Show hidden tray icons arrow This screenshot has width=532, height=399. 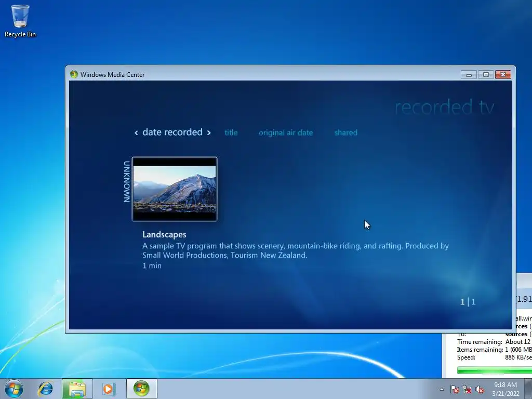point(442,389)
